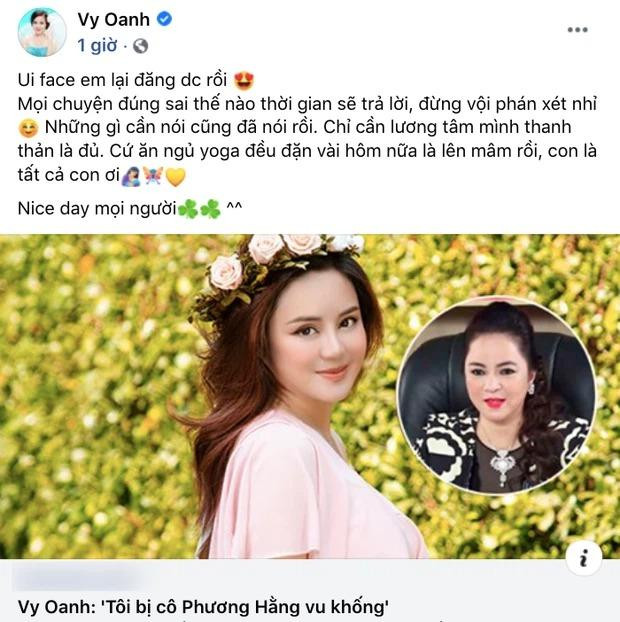This screenshot has height=622, width=620.
Task: Open the '1 giờ' post timestamp
Action: (97, 46)
